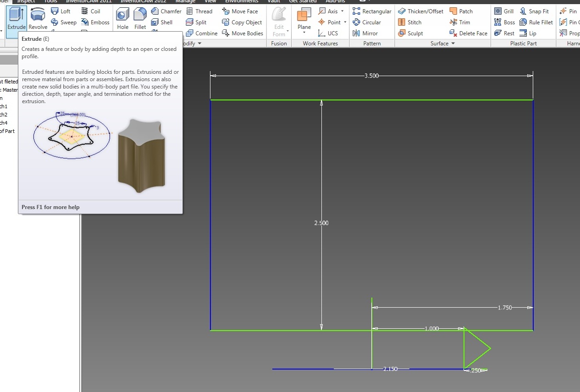Activate the Emboss tool

[x=95, y=22]
